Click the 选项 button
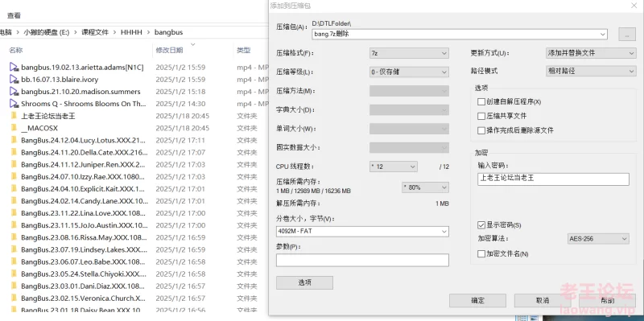This screenshot has width=644, height=321. point(304,282)
